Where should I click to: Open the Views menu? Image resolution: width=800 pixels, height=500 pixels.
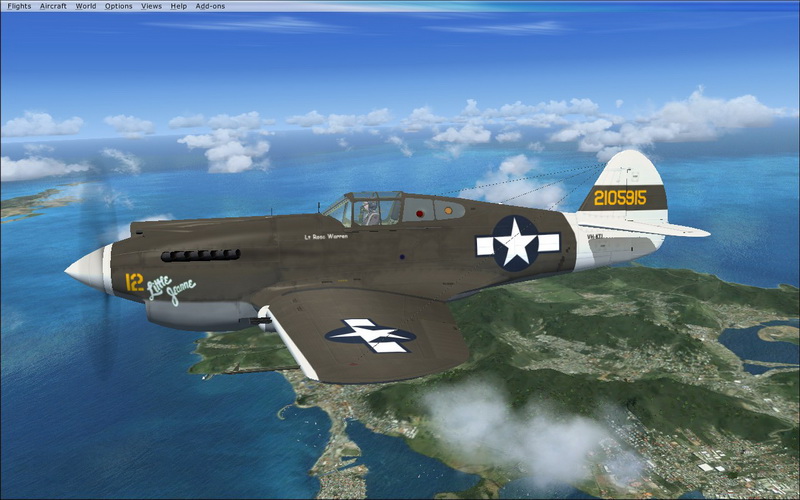tap(151, 6)
